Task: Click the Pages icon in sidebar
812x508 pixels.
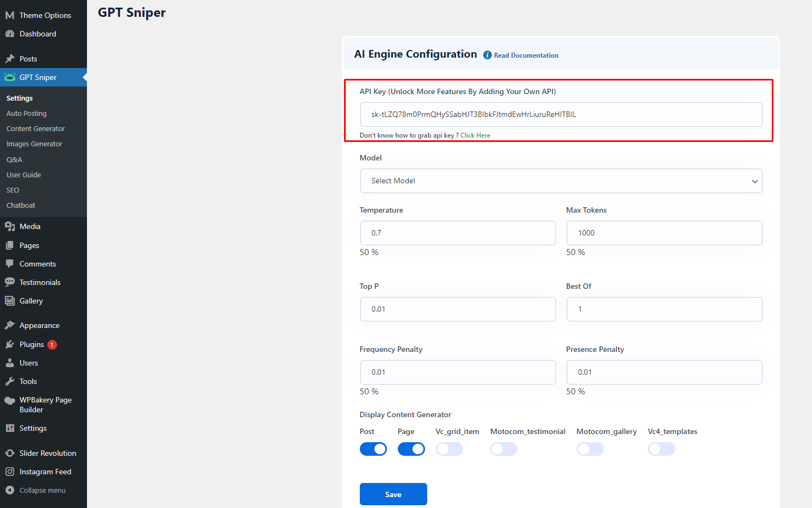Action: point(10,245)
